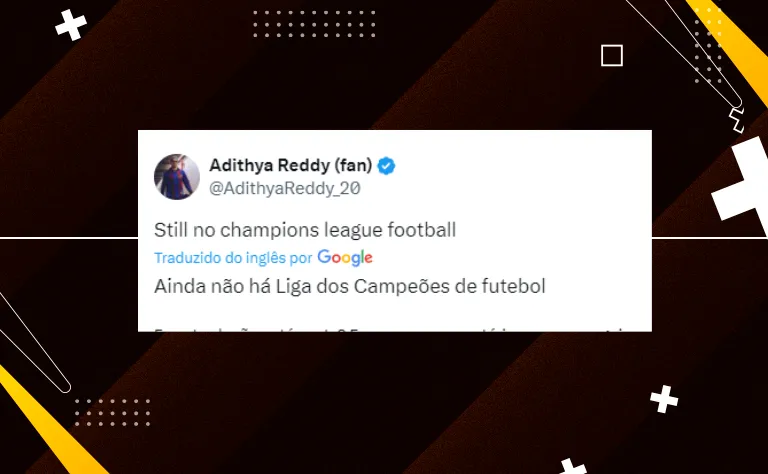Click the large white plus at right edge

744,186
